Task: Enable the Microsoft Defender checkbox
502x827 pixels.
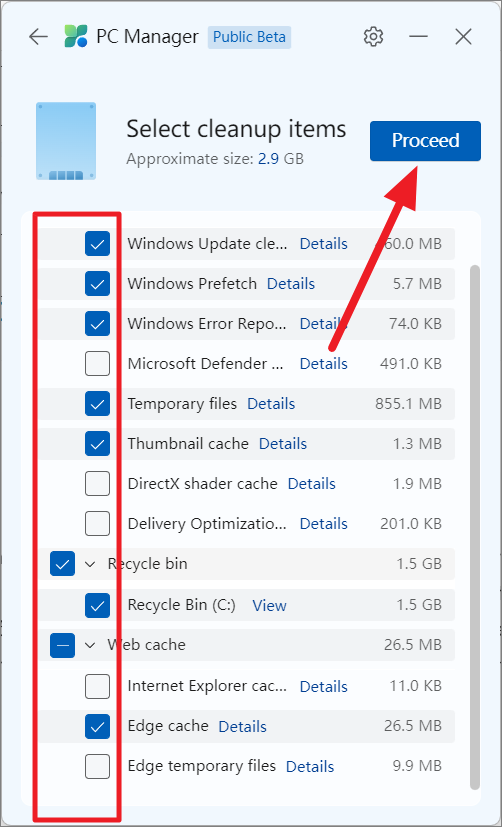Action: coord(98,363)
